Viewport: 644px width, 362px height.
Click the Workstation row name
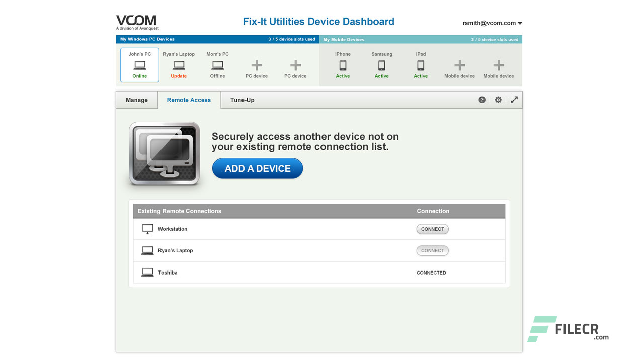(173, 229)
